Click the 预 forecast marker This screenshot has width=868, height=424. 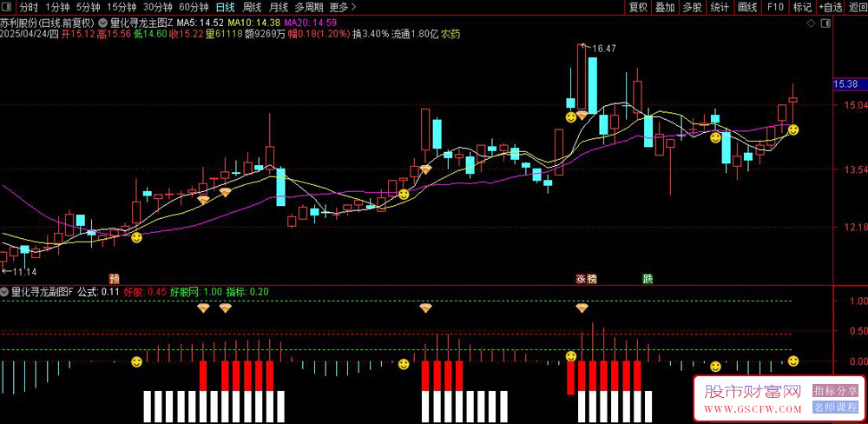115,278
